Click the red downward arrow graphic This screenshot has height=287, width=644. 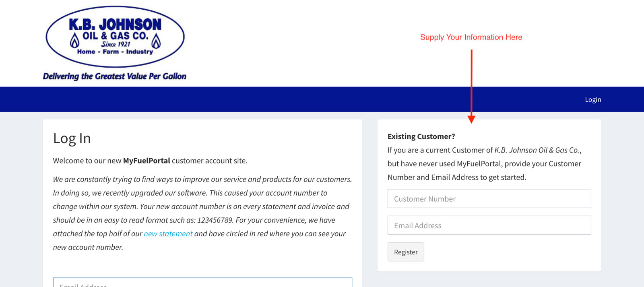point(471,86)
